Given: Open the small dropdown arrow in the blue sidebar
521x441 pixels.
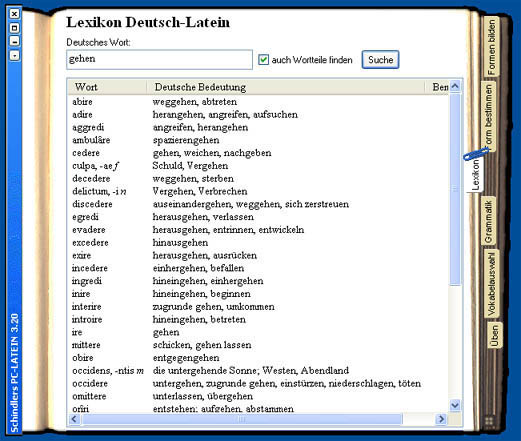Looking at the screenshot, I should (14, 55).
